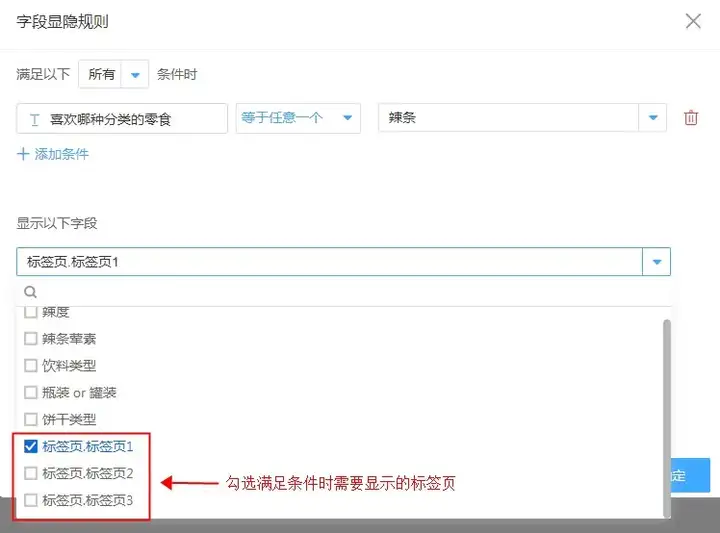This screenshot has height=533, width=720.
Task: Click the blue 确定 button
Action: 690,475
